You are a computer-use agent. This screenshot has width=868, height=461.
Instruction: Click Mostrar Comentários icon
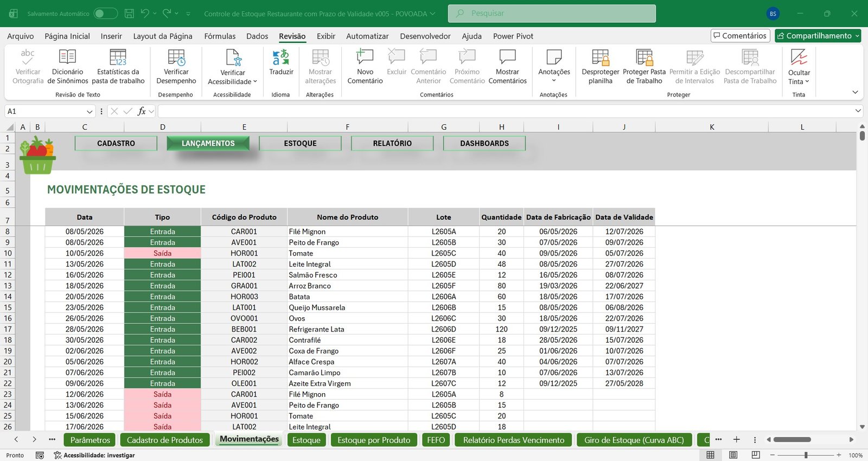(507, 56)
